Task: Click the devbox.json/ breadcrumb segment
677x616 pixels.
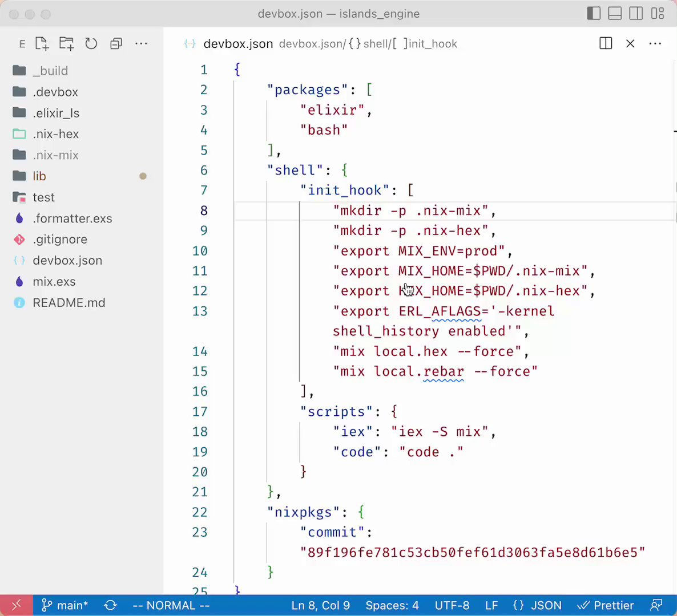Action: 313,43
